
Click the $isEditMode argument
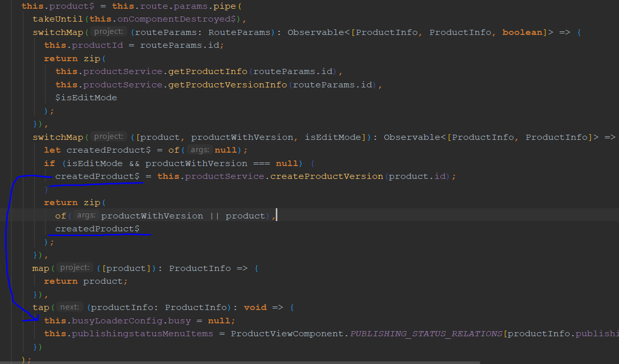pyautogui.click(x=86, y=98)
